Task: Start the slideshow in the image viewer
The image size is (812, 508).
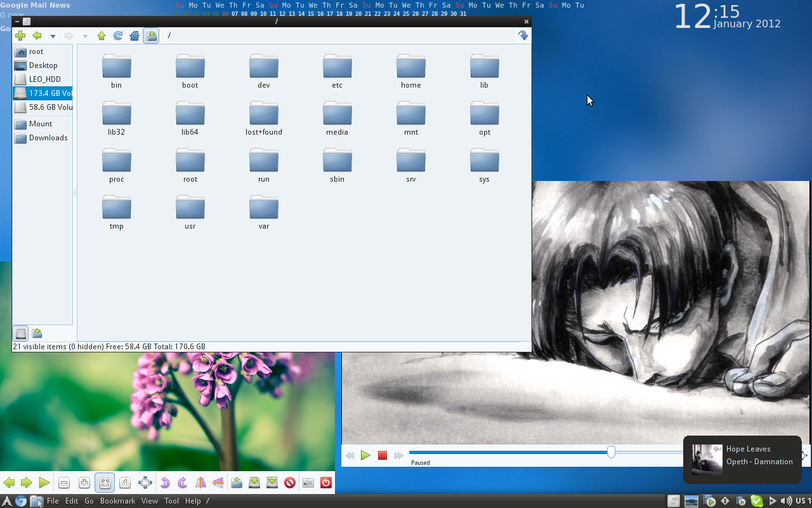Action: click(44, 483)
